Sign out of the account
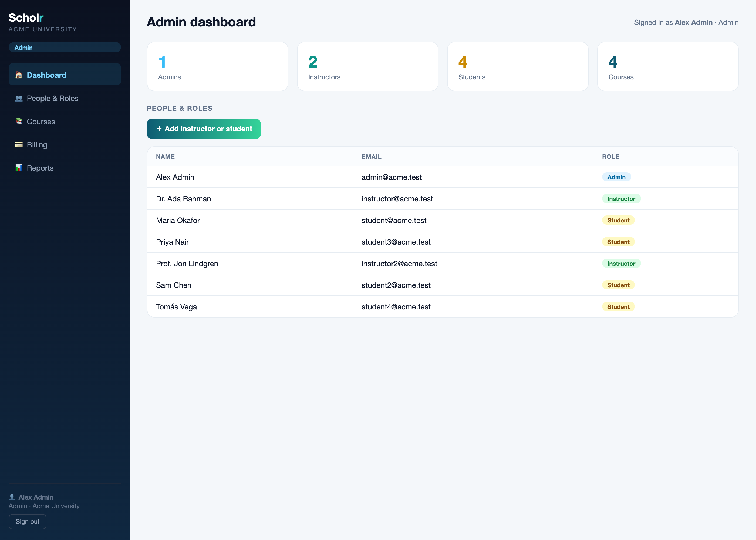The image size is (756, 540). 28,521
